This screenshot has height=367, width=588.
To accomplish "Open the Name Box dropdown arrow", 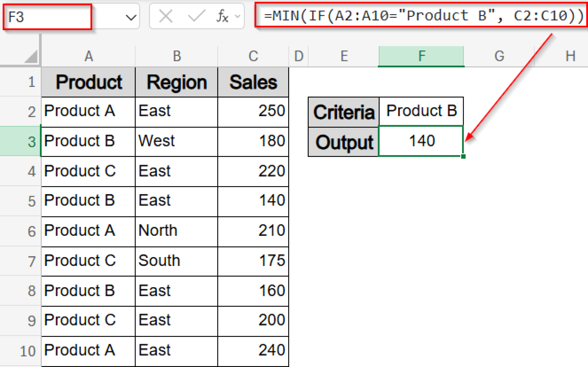I will pyautogui.click(x=131, y=17).
